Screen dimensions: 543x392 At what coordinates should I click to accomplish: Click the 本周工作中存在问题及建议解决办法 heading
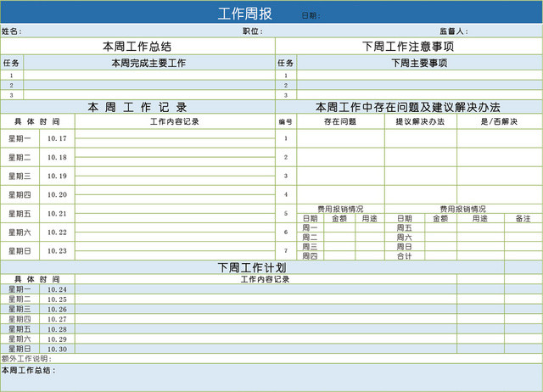click(408, 108)
